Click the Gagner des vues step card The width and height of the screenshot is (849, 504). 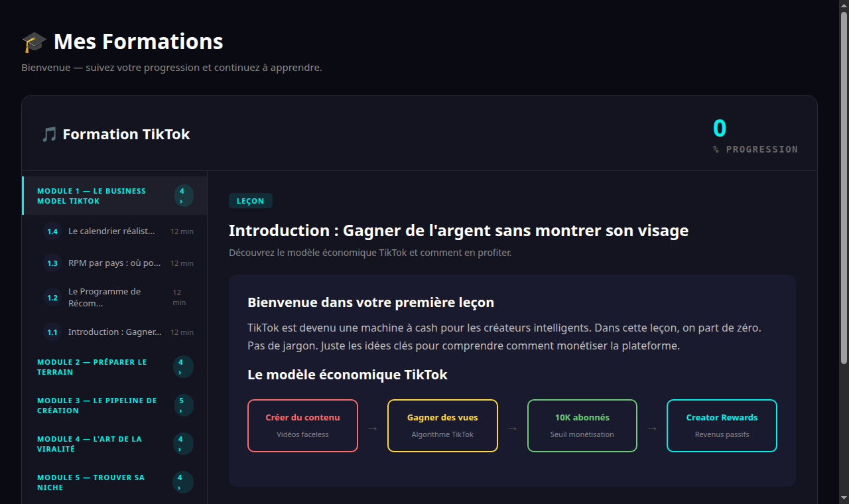click(x=442, y=426)
